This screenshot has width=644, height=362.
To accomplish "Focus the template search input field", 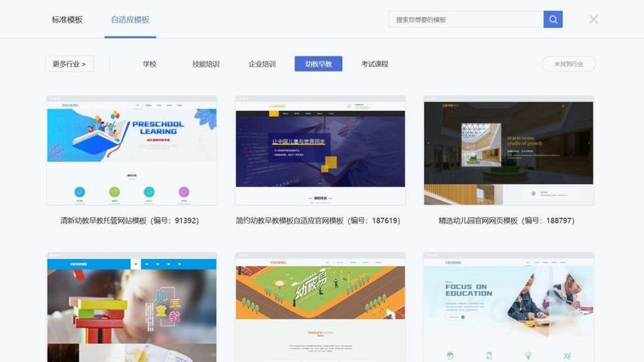I will point(466,19).
